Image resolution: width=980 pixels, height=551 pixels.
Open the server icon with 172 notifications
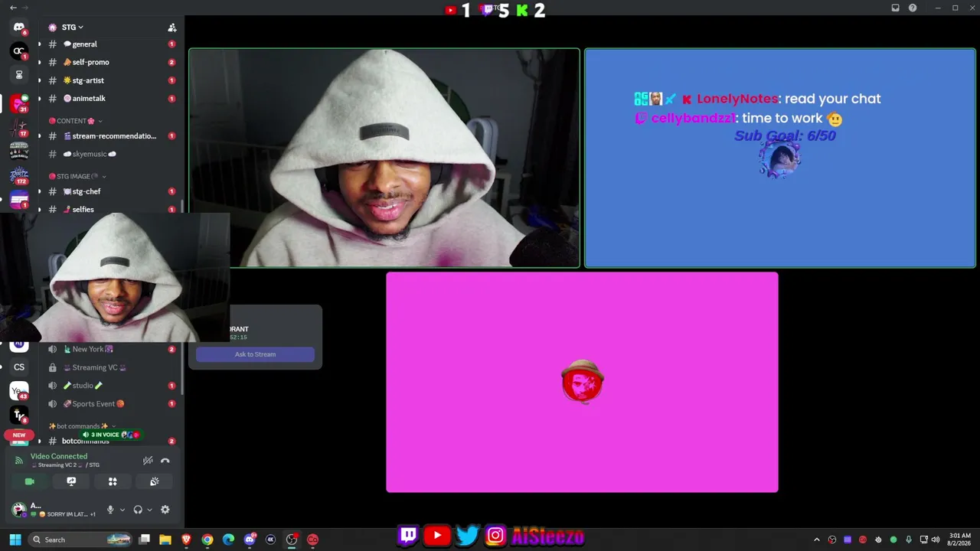19,175
